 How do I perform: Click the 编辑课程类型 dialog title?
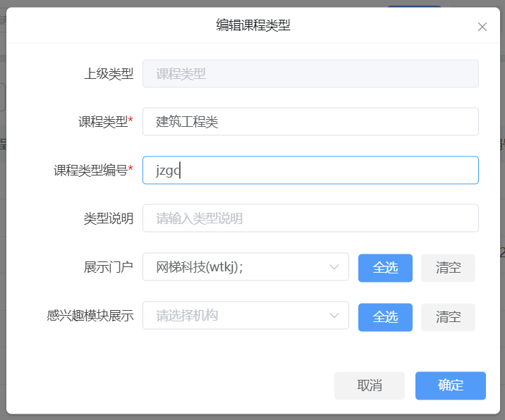coord(253,25)
